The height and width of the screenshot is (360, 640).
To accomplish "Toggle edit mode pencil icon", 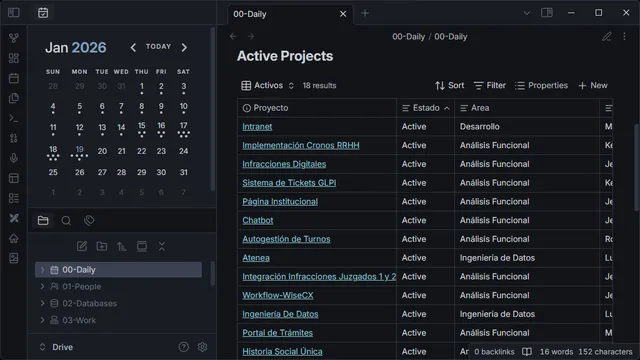I will (x=607, y=37).
